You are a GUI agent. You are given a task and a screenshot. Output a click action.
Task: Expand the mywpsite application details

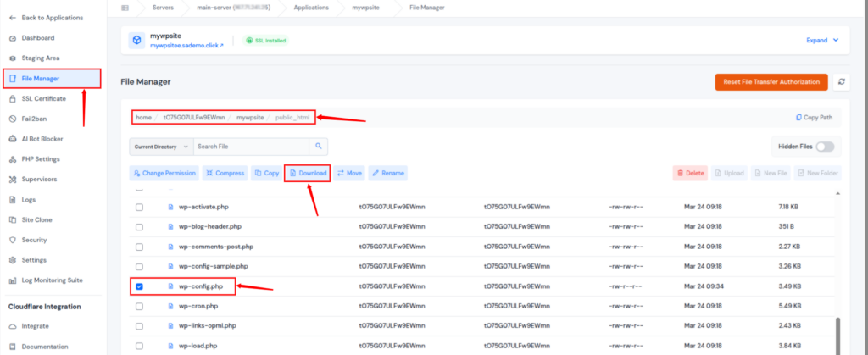pos(822,41)
